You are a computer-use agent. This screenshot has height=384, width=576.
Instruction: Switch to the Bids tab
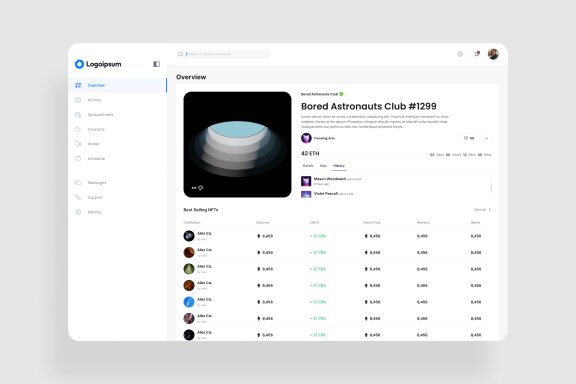tap(323, 166)
